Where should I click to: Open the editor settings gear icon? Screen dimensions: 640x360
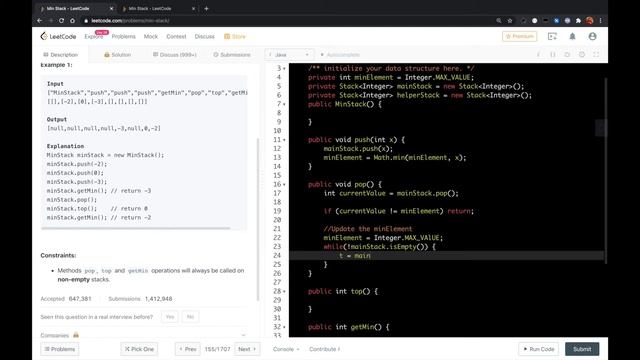click(582, 55)
